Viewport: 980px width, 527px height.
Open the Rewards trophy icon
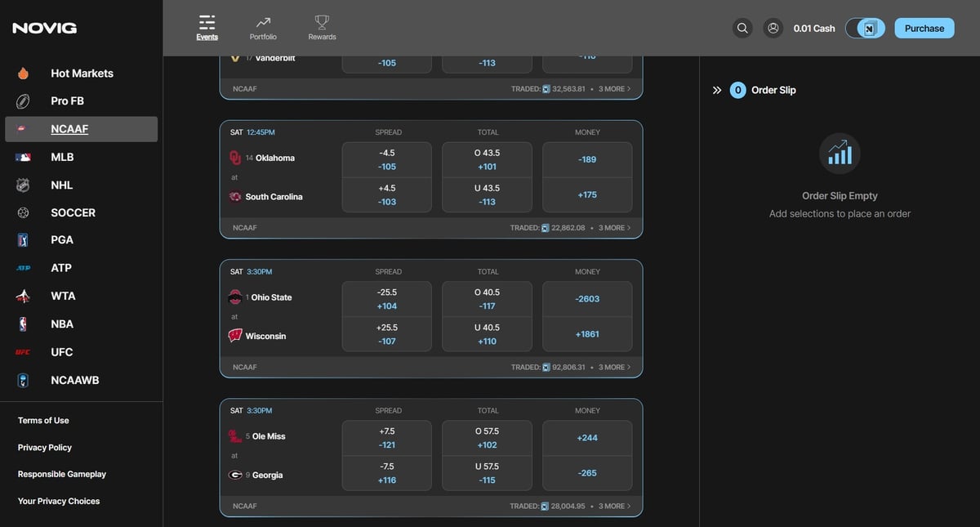pyautogui.click(x=322, y=22)
